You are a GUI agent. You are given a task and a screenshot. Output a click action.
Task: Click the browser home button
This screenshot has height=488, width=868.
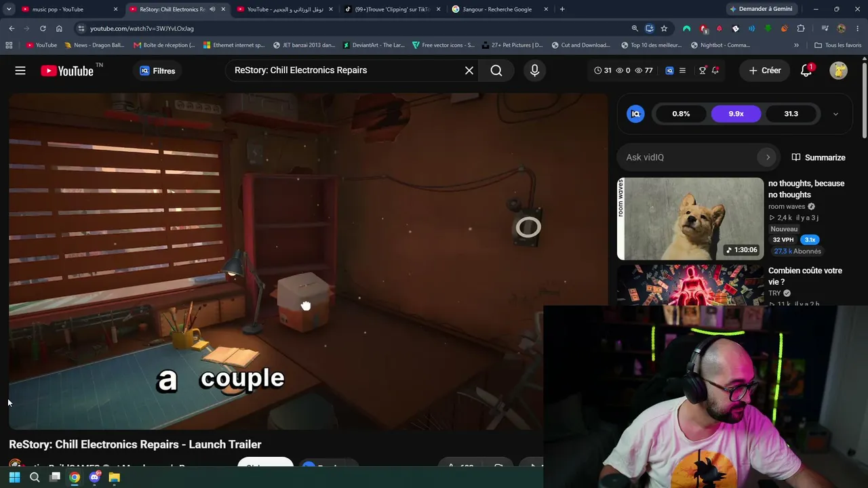pos(59,28)
